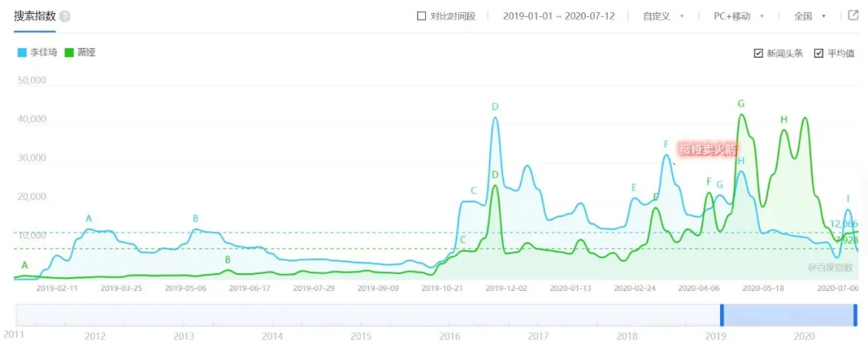Click the blue news marker I
The image size is (868, 352).
point(848,199)
